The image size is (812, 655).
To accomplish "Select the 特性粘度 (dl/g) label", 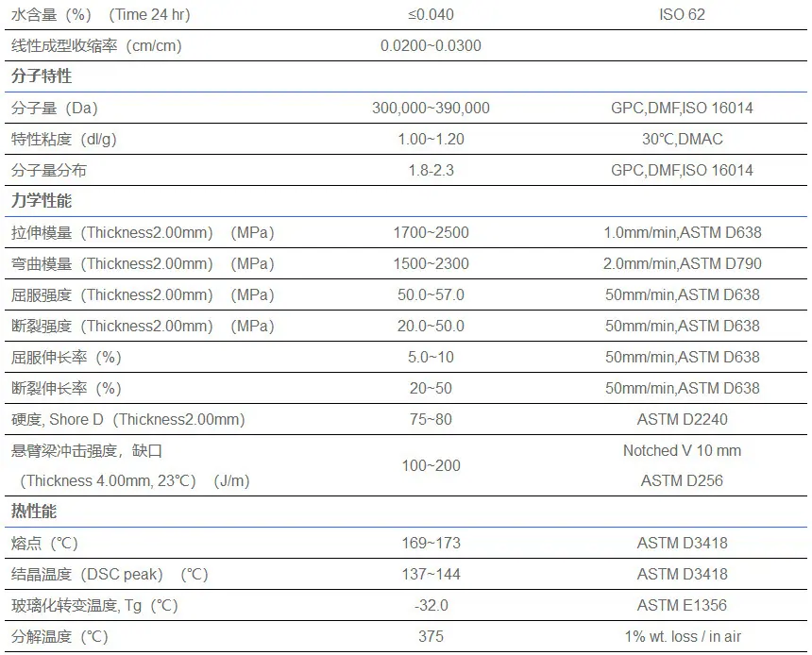I will pos(63,140).
